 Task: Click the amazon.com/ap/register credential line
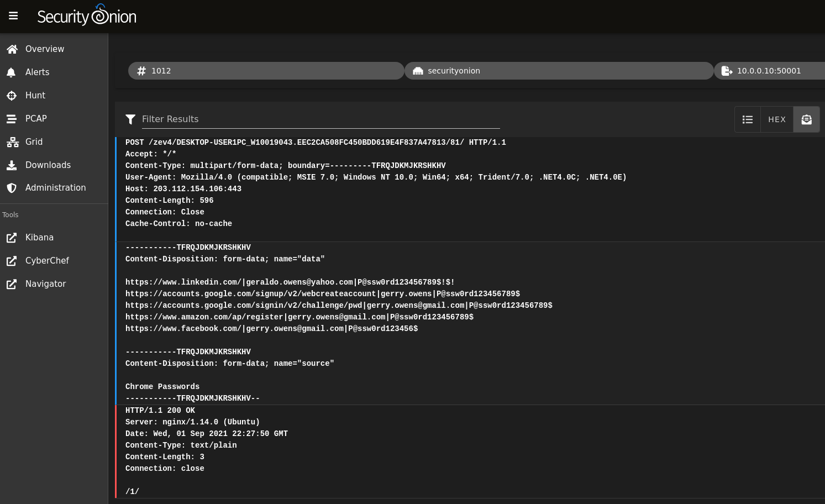[x=299, y=317]
